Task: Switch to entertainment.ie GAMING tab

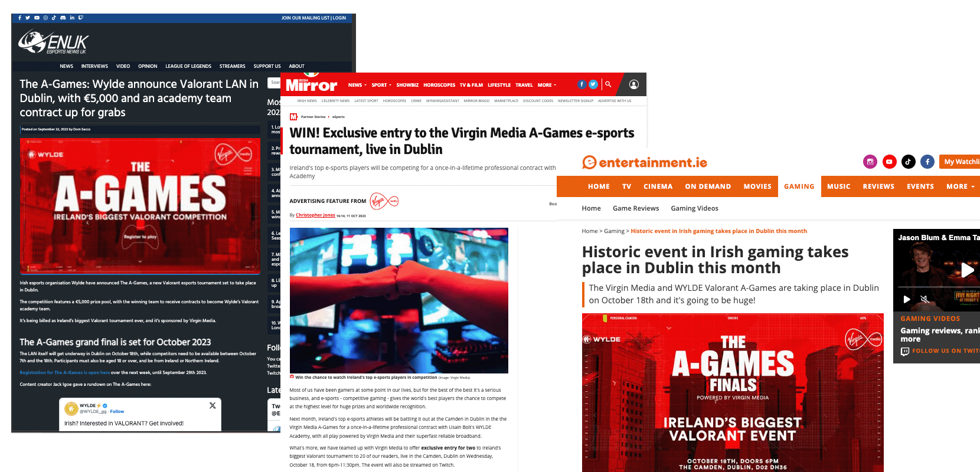Action: point(799,186)
